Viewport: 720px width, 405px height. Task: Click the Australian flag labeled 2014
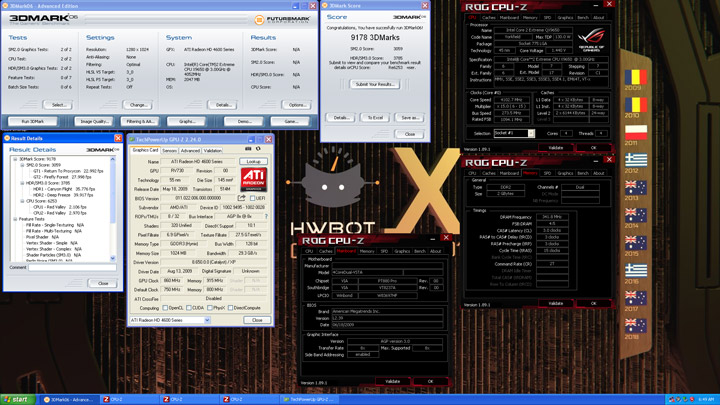point(636,215)
